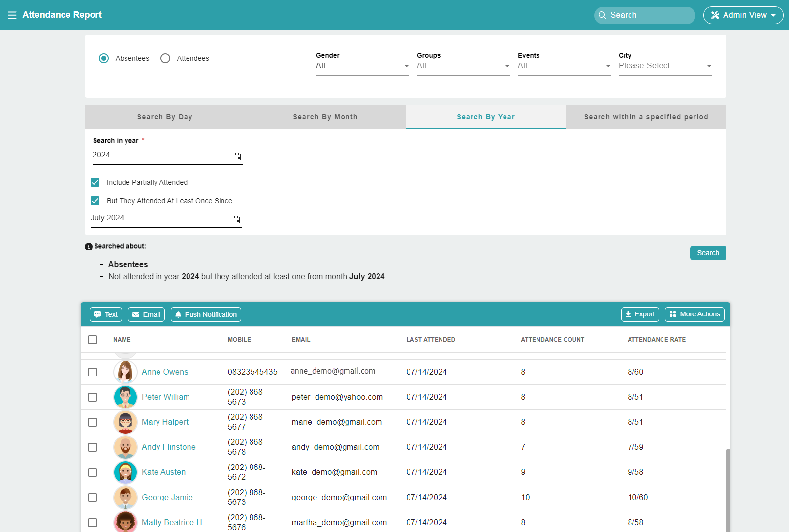Switch to Search By Day tab
This screenshot has height=532, width=789.
coord(165,117)
